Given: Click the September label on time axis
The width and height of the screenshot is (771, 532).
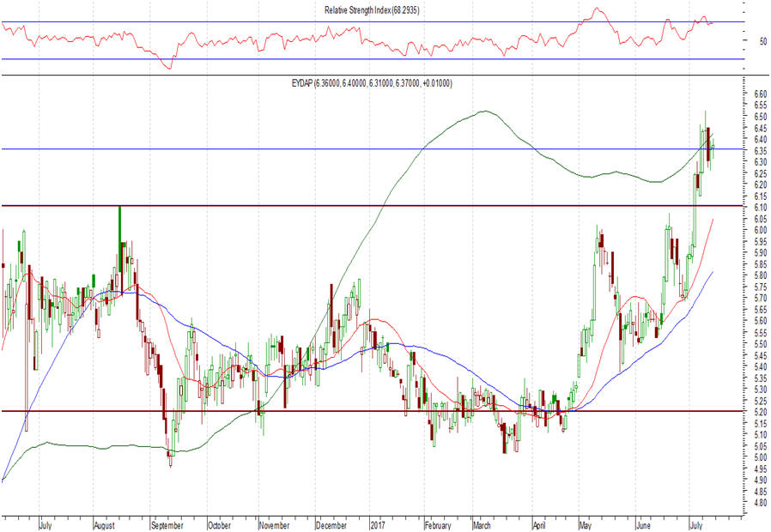Looking at the screenshot, I should coord(166,525).
